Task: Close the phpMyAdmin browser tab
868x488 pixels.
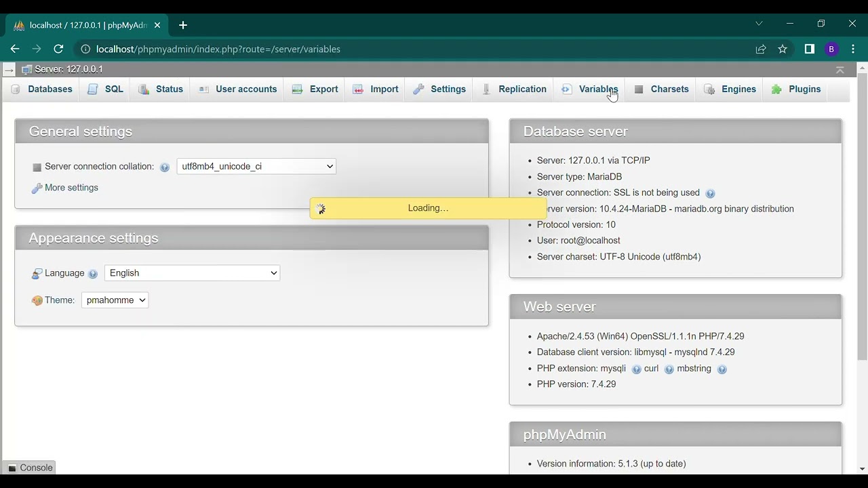Action: [x=157, y=25]
